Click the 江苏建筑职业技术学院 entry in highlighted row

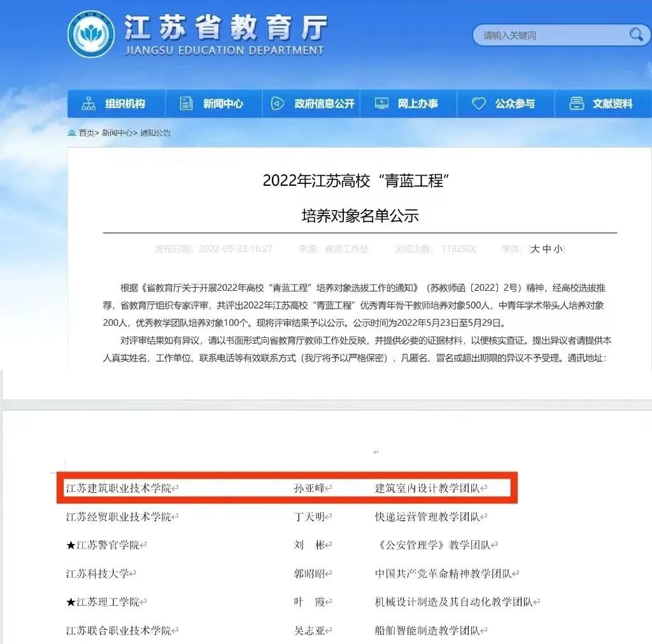118,488
